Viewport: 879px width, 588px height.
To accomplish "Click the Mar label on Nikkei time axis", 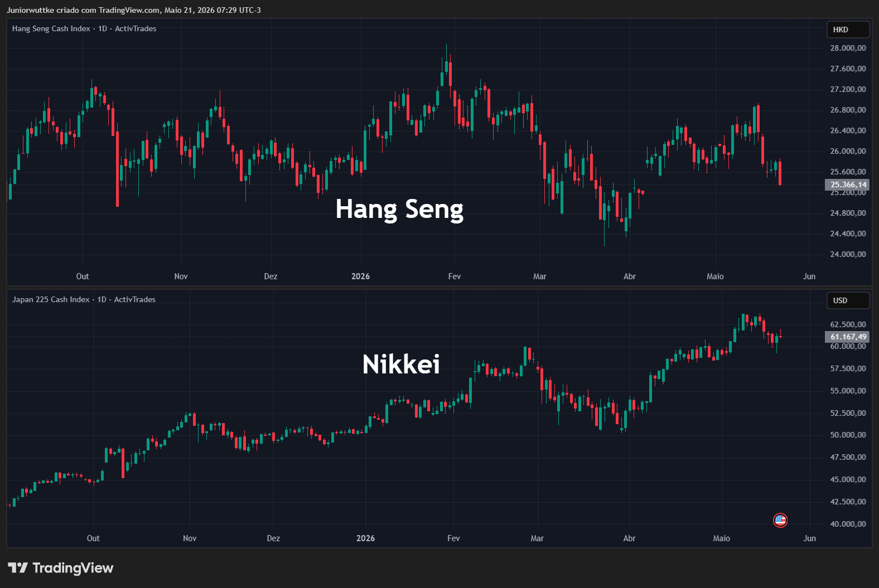I will click(537, 538).
